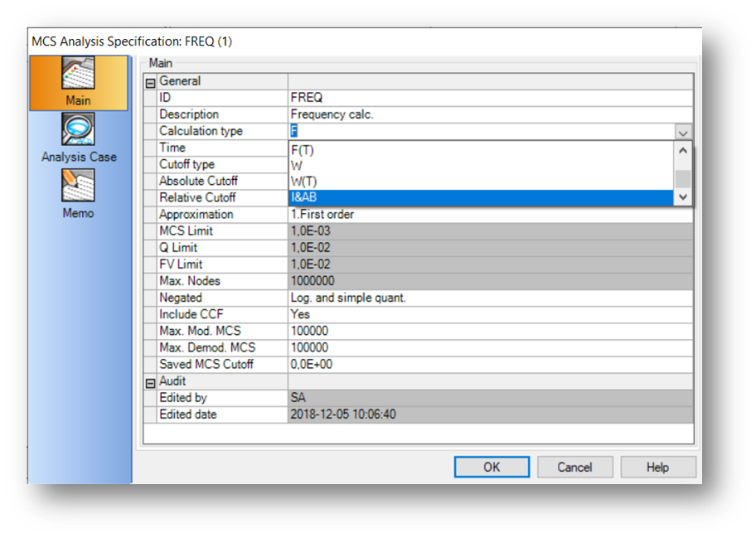Image resolution: width=756 pixels, height=538 pixels.
Task: Click the Include CCF value Yes
Action: pyautogui.click(x=489, y=314)
